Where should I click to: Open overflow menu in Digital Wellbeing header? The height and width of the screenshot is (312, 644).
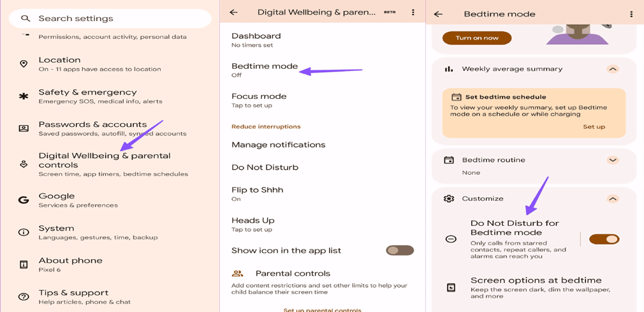(x=413, y=12)
